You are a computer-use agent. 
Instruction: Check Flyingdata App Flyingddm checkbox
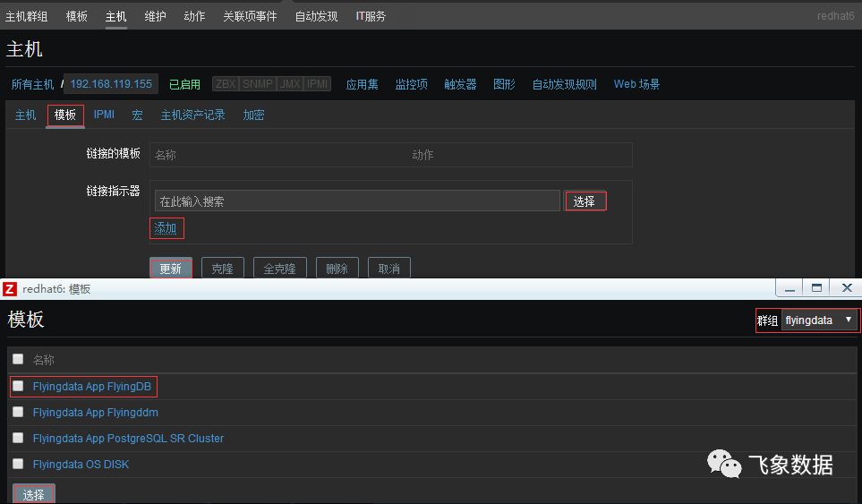tap(18, 412)
